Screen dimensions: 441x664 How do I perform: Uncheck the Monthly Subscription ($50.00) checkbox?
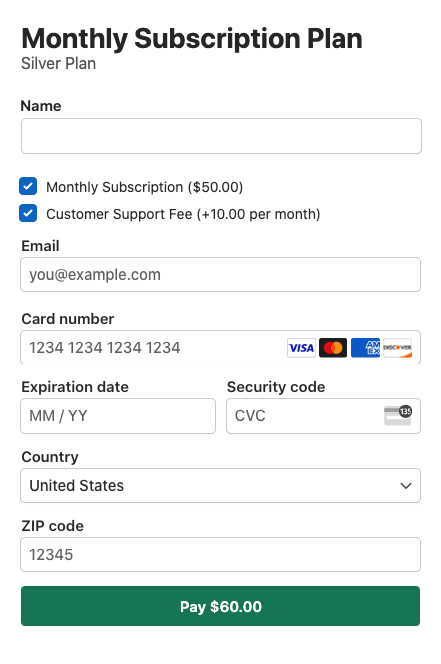(28, 186)
